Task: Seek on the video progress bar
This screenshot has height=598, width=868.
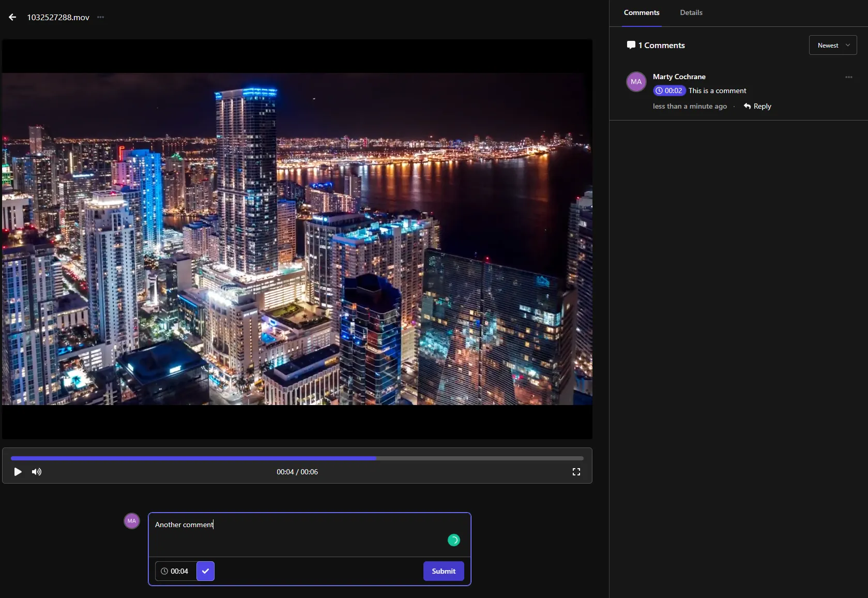Action: pyautogui.click(x=297, y=458)
